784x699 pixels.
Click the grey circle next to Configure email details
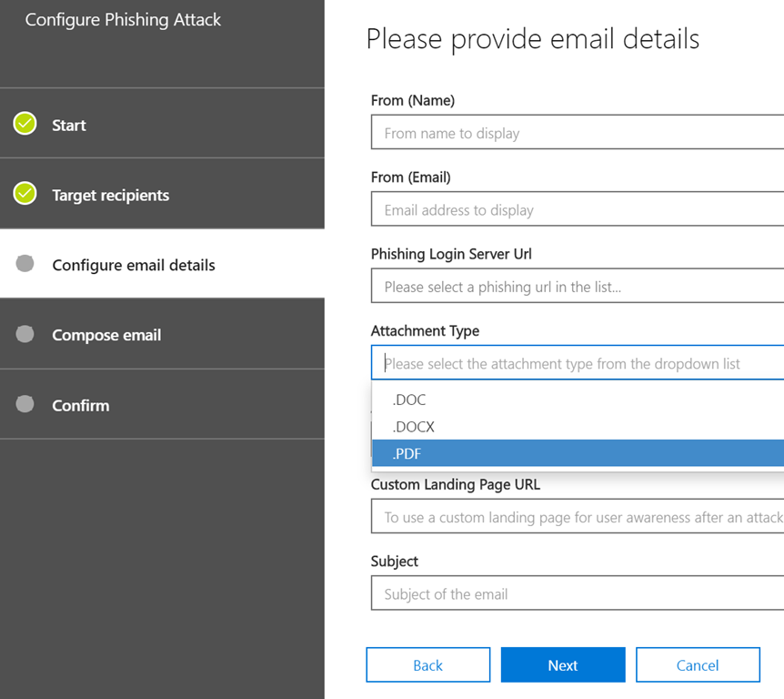[x=25, y=264]
